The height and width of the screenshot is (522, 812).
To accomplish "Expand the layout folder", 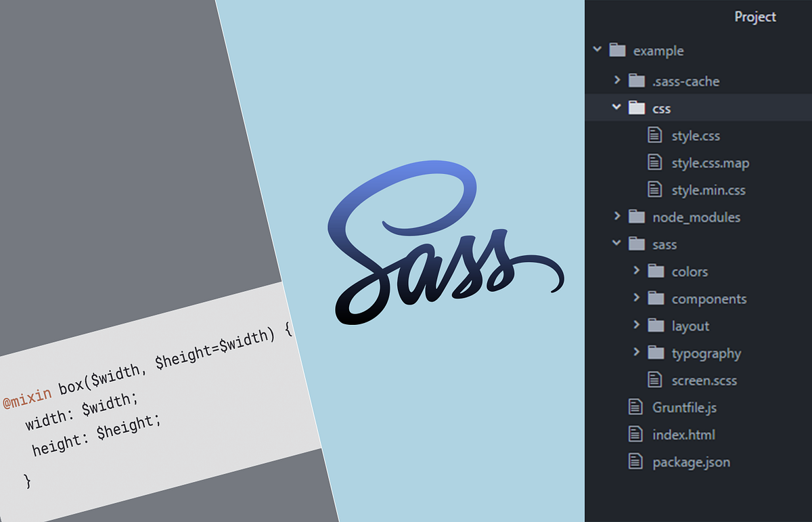I will pos(636,326).
